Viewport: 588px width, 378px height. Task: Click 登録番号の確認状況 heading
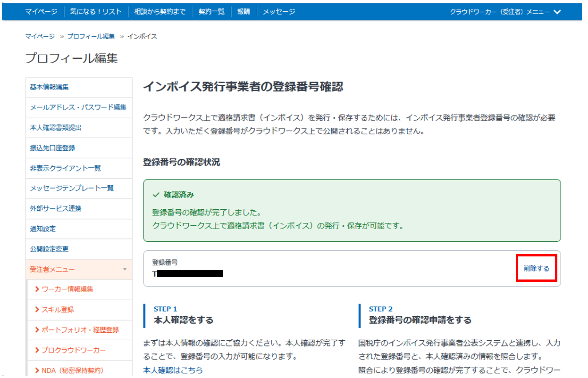click(x=182, y=163)
